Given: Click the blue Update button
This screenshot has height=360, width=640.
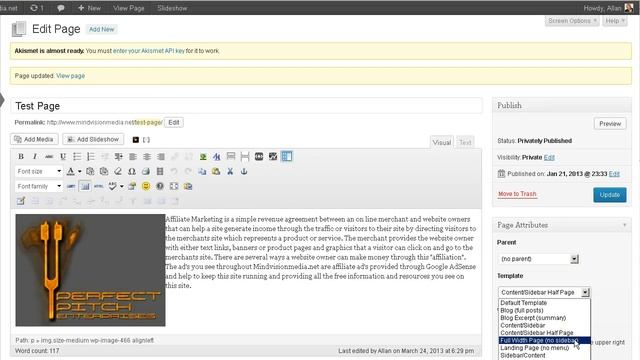Looking at the screenshot, I should [610, 195].
